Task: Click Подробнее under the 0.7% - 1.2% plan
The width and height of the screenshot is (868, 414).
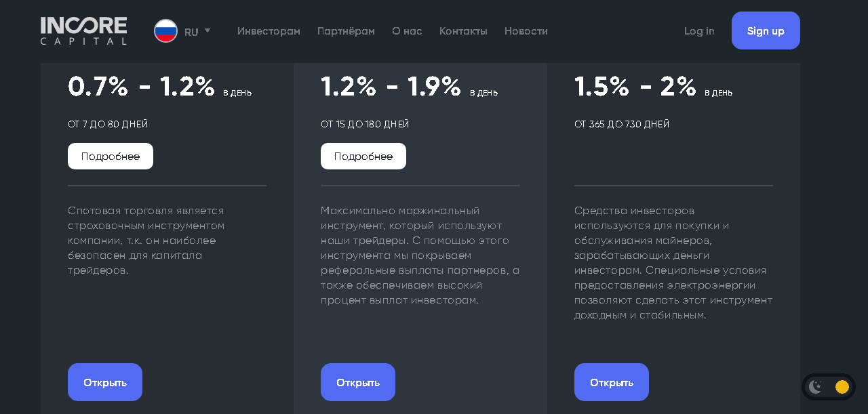Action: (111, 157)
